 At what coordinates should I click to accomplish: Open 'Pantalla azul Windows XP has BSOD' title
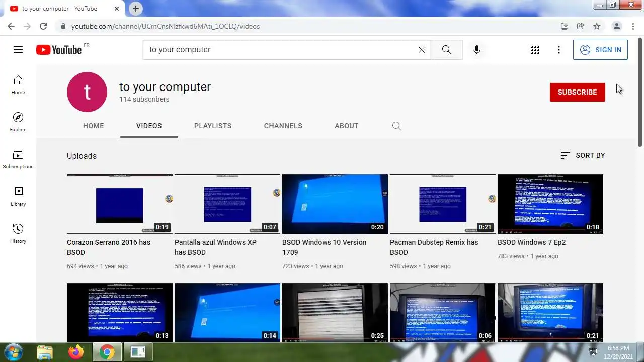215,247
